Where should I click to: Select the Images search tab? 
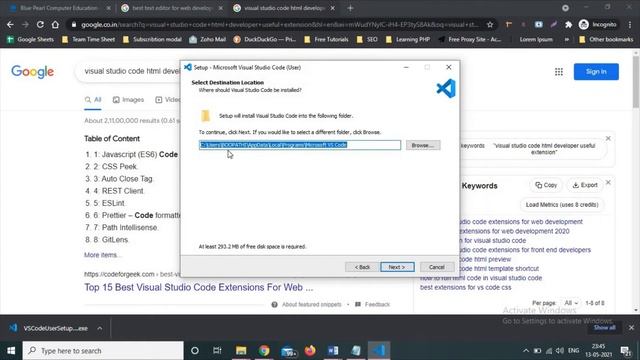128,100
